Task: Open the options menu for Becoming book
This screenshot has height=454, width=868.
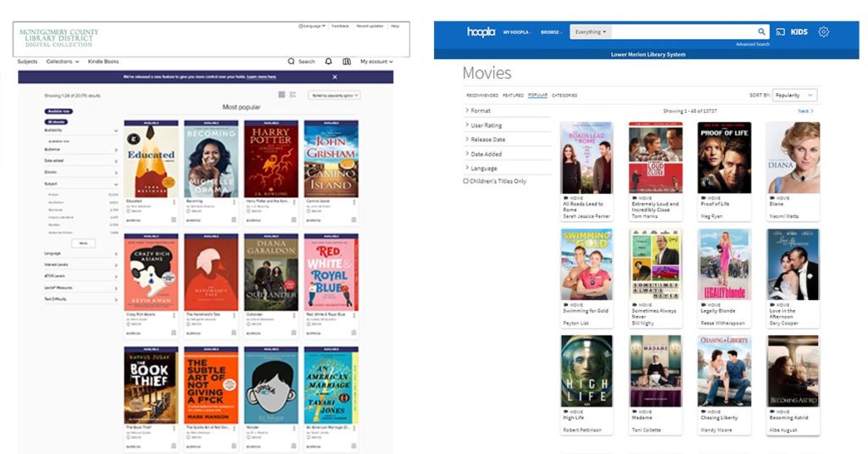Action: (234, 202)
